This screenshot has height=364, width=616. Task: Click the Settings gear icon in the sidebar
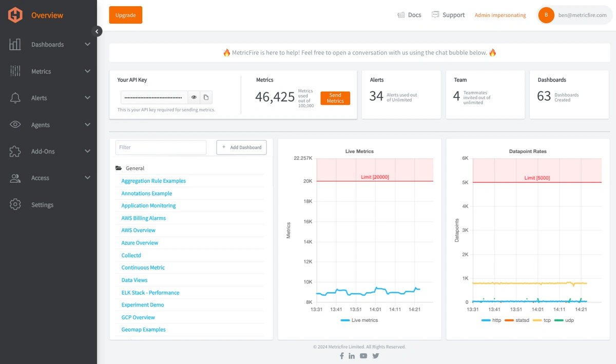point(15,204)
